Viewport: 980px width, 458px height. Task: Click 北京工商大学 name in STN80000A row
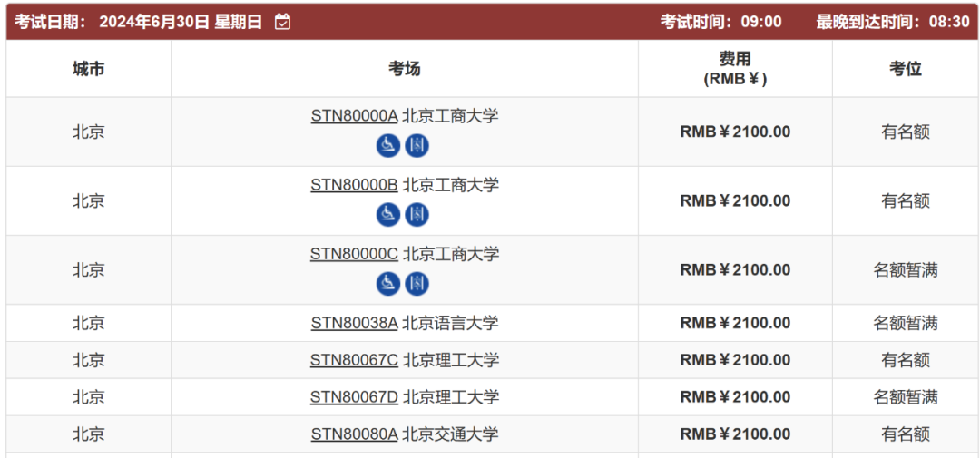(x=450, y=116)
